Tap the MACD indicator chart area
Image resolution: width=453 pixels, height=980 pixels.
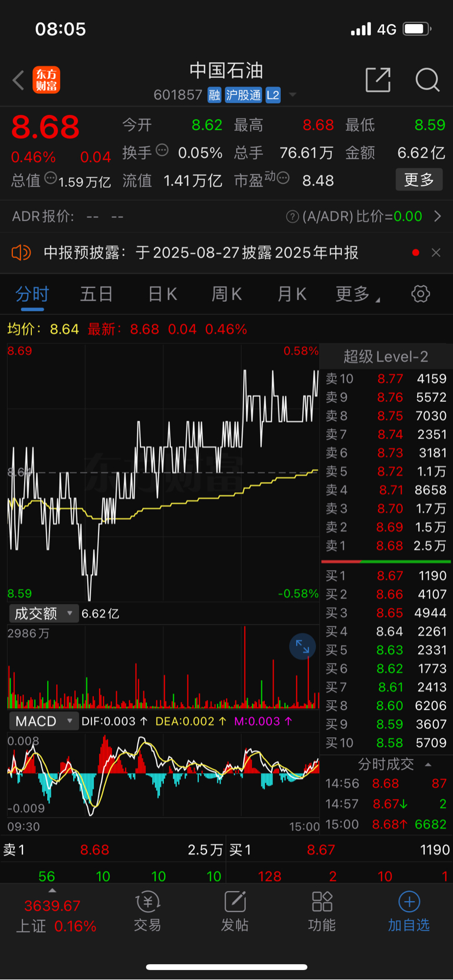[163, 774]
